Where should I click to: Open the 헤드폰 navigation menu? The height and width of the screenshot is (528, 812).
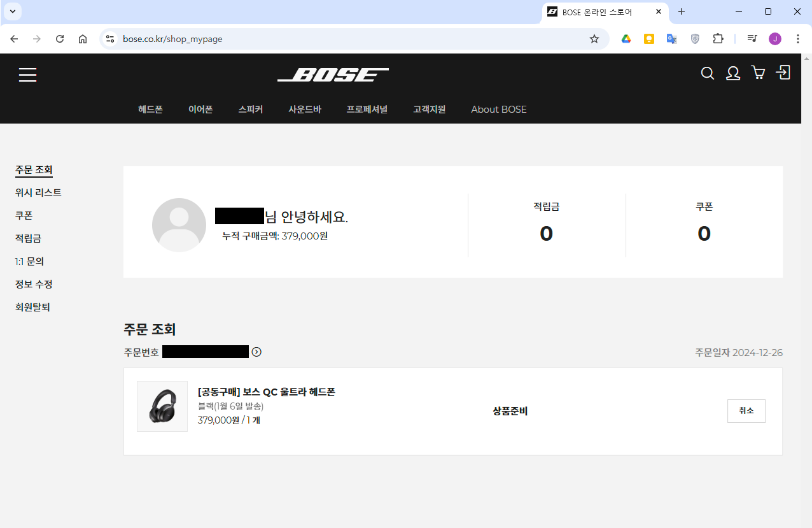coord(150,109)
